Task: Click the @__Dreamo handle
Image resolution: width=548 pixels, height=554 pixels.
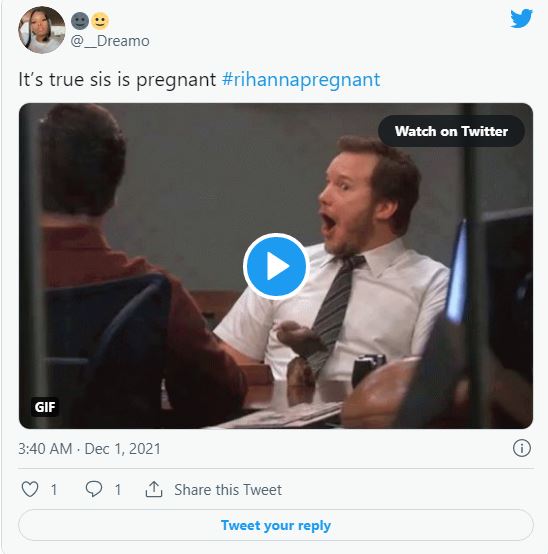Action: 110,41
